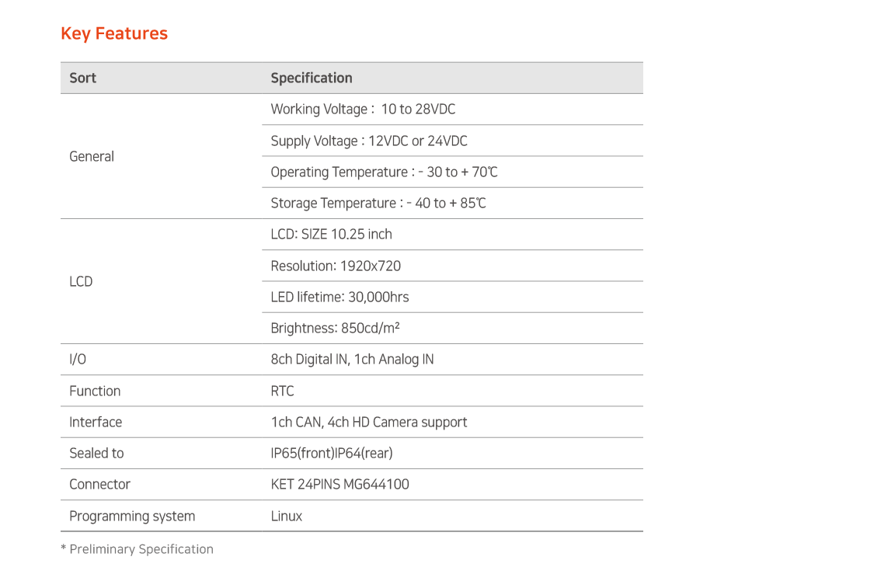Click the LCD SIZE 10.25 inch row
874x588 pixels.
(452, 235)
